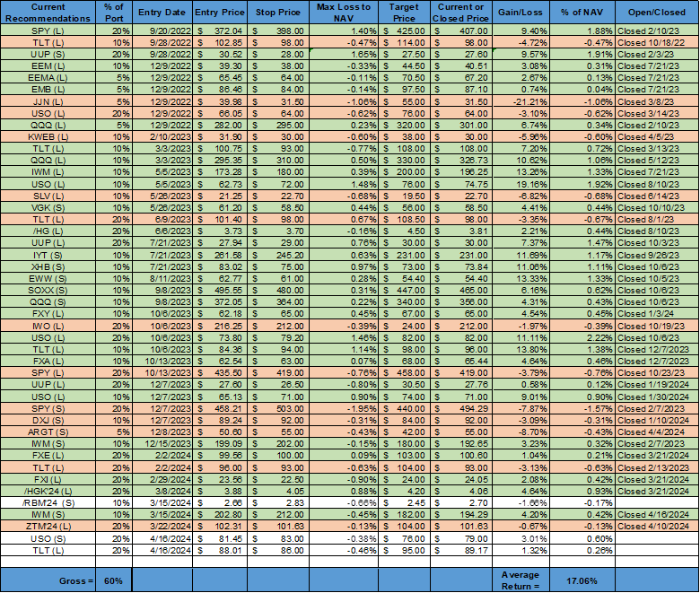Click the '503.00' stop price cell

point(277,409)
